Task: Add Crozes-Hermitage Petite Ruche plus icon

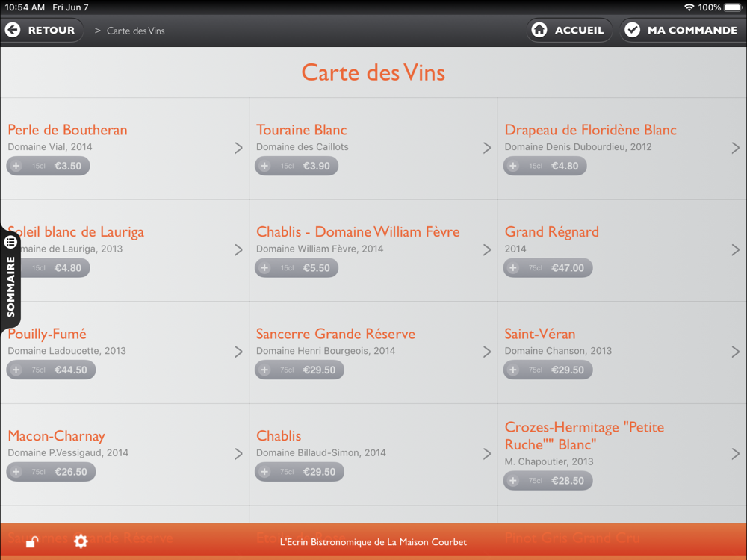Action: 513,481
